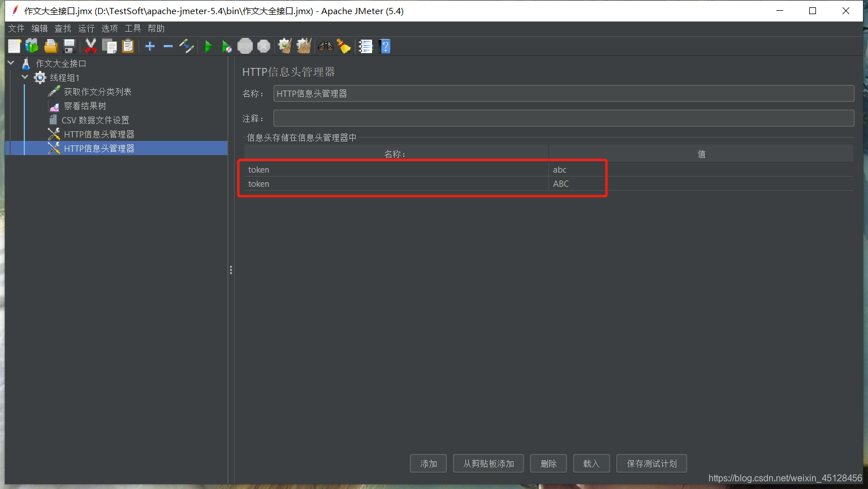This screenshot has width=868, height=489.
Task: Collapse the 线程组1 thread group
Action: click(25, 77)
